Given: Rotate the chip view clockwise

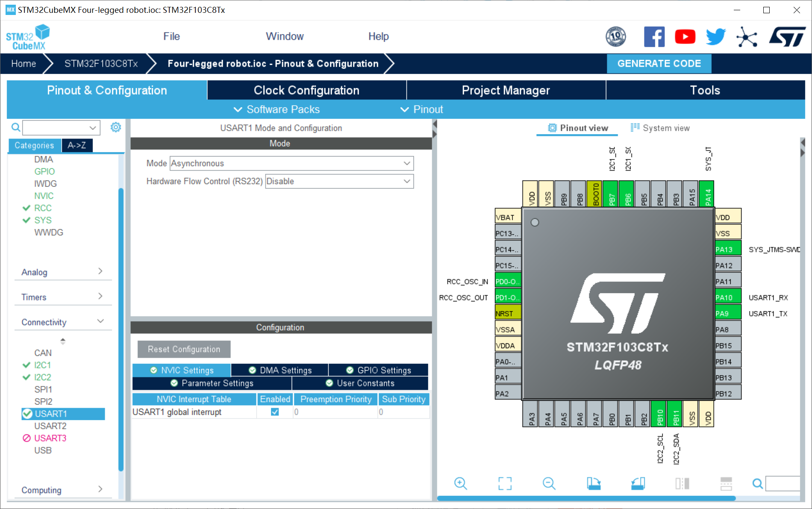Looking at the screenshot, I should [594, 483].
